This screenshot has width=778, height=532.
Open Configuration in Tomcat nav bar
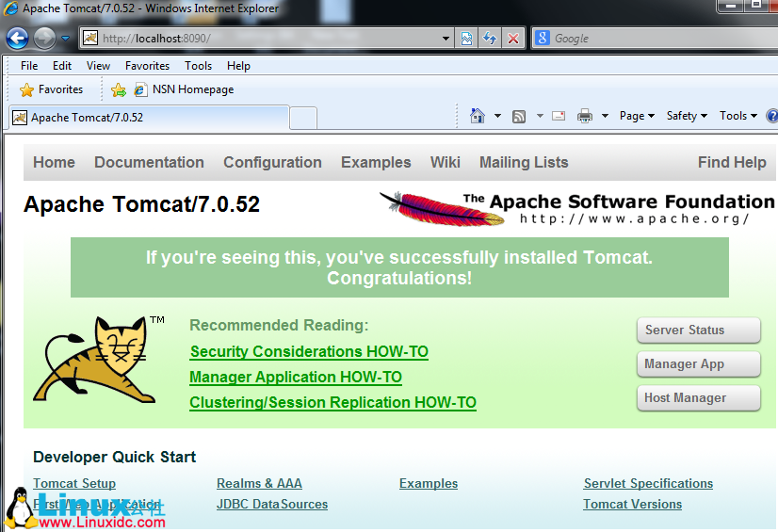(272, 162)
